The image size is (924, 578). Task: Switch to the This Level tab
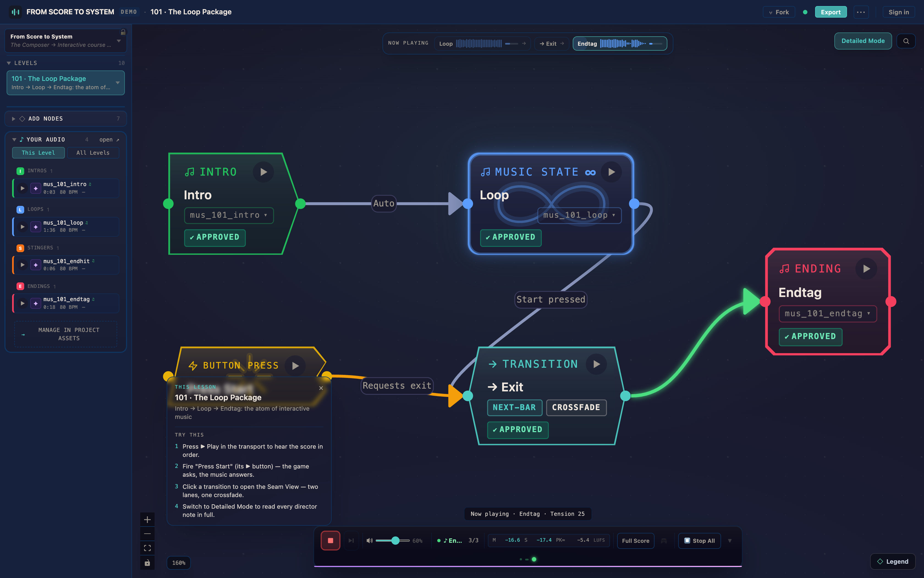point(38,152)
